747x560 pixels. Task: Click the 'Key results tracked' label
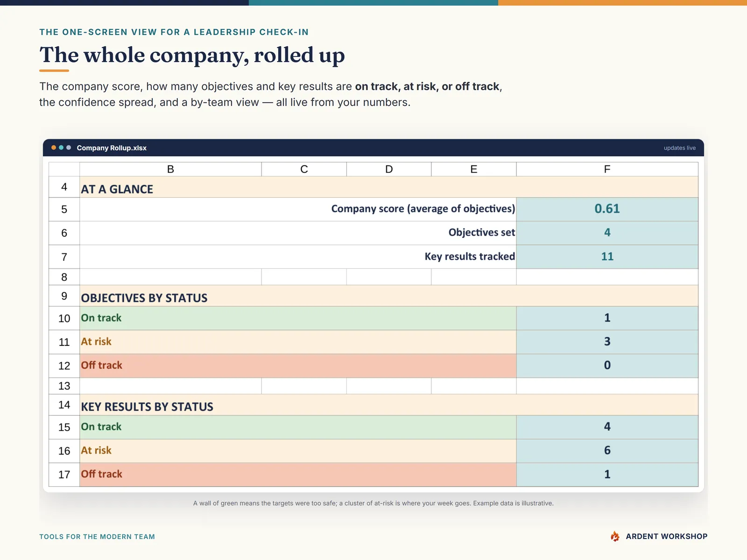point(470,256)
